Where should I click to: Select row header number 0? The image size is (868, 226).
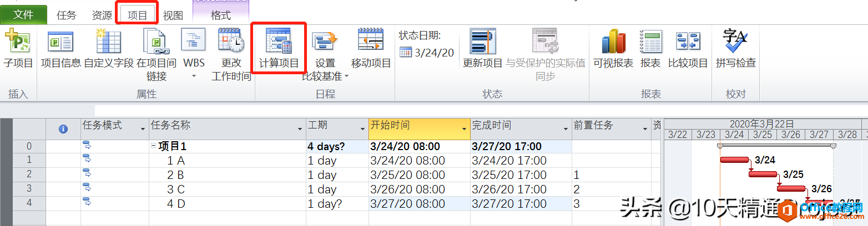pyautogui.click(x=29, y=147)
